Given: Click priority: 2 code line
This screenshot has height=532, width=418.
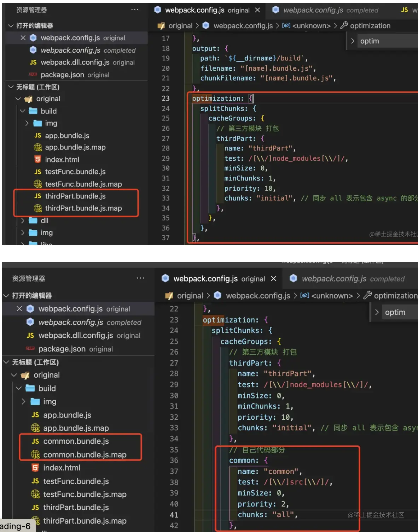Looking at the screenshot, I should click(263, 504).
